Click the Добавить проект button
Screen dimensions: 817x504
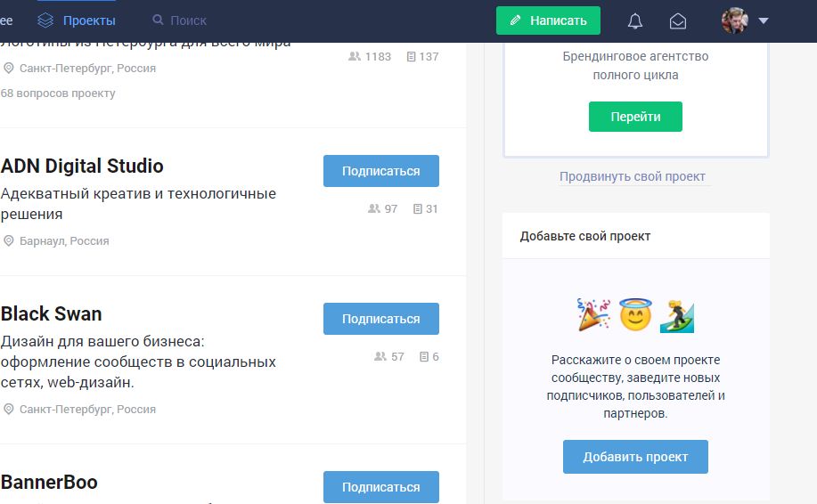(635, 457)
